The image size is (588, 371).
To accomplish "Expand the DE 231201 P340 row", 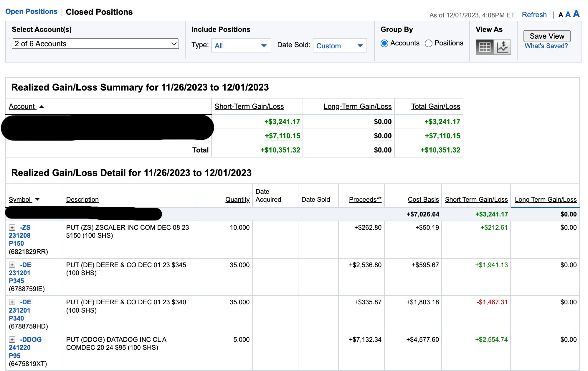I will tap(12, 302).
